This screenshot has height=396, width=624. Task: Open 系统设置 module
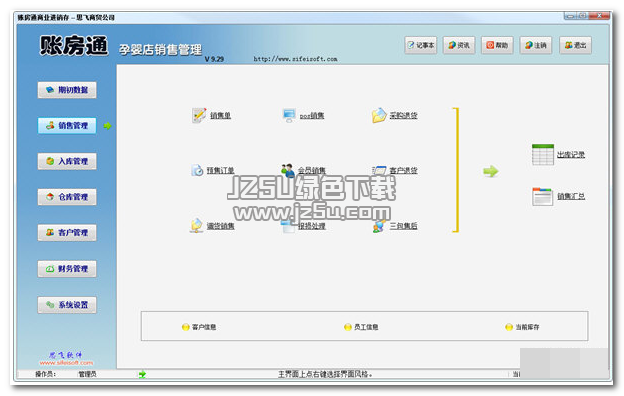(x=67, y=305)
